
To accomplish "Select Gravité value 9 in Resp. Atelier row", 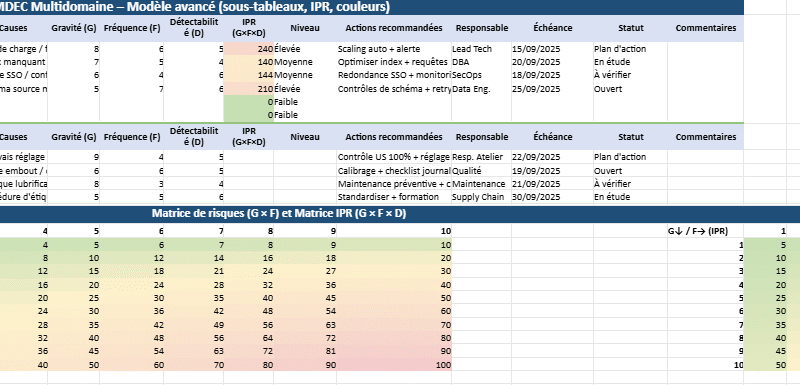I will click(x=74, y=157).
